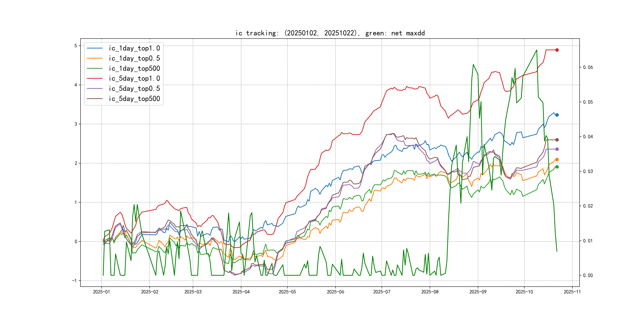Click the red line swatch in legend
The image size is (644, 322).
[x=95, y=79]
